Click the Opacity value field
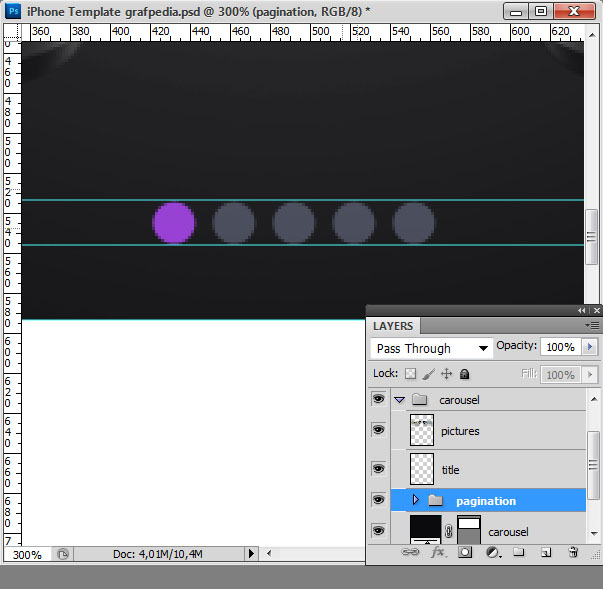 [x=561, y=347]
